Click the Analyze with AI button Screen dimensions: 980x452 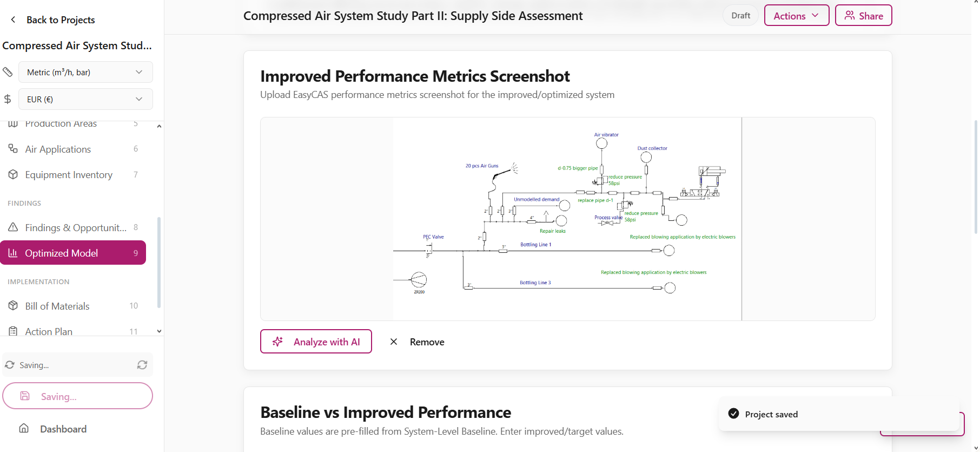316,342
